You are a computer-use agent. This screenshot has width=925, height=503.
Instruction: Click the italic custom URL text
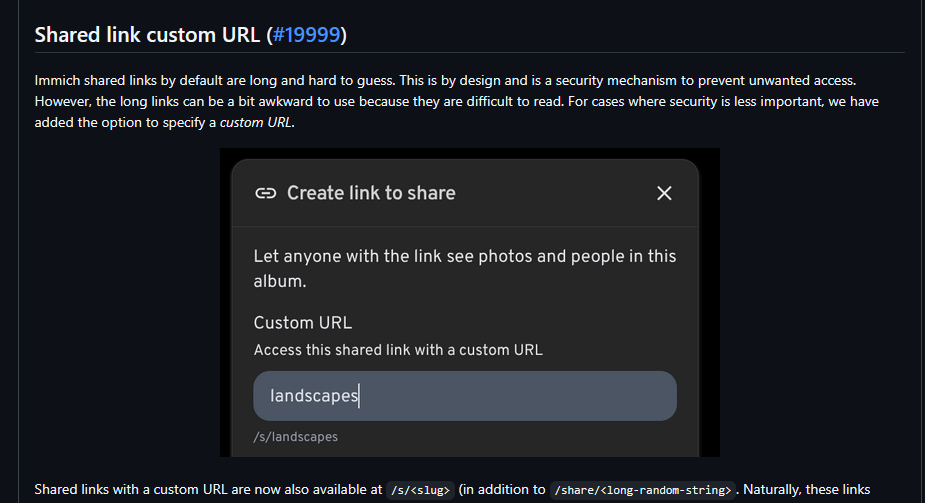coord(256,123)
